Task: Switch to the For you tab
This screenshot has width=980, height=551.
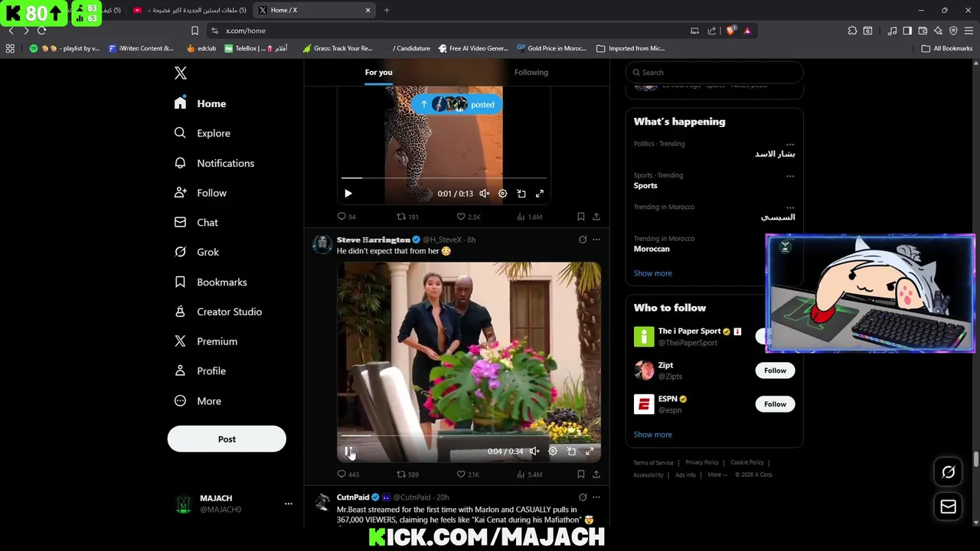Action: (x=378, y=72)
